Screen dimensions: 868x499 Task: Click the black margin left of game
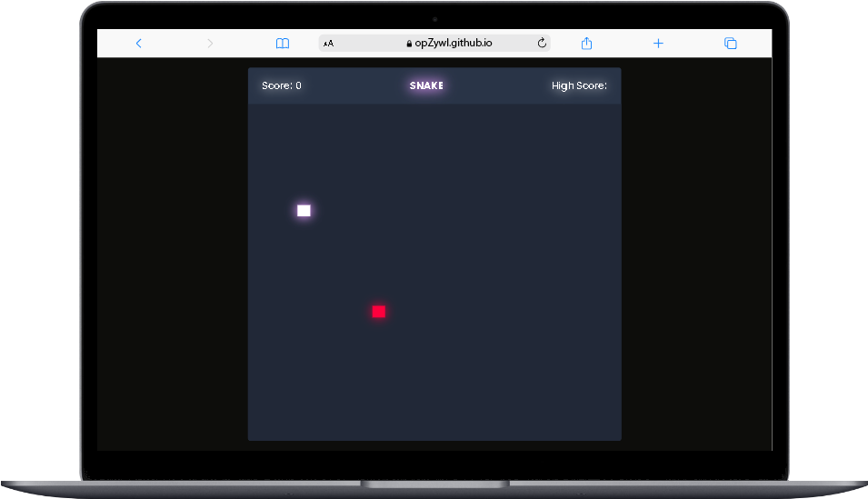(x=173, y=254)
